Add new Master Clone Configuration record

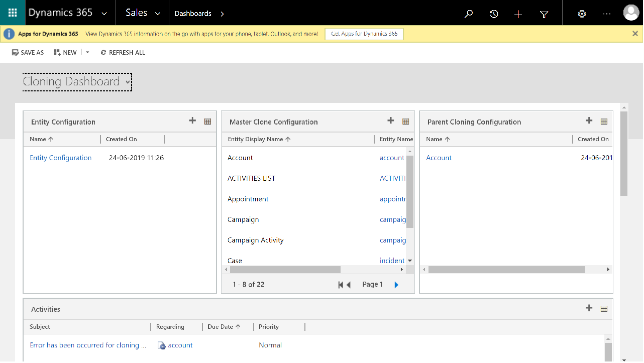point(391,120)
